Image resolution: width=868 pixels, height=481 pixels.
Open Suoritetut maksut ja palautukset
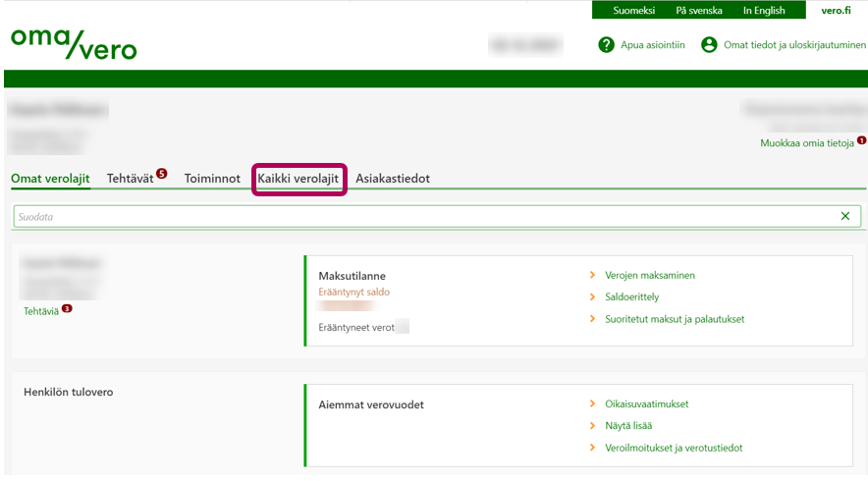coord(680,319)
